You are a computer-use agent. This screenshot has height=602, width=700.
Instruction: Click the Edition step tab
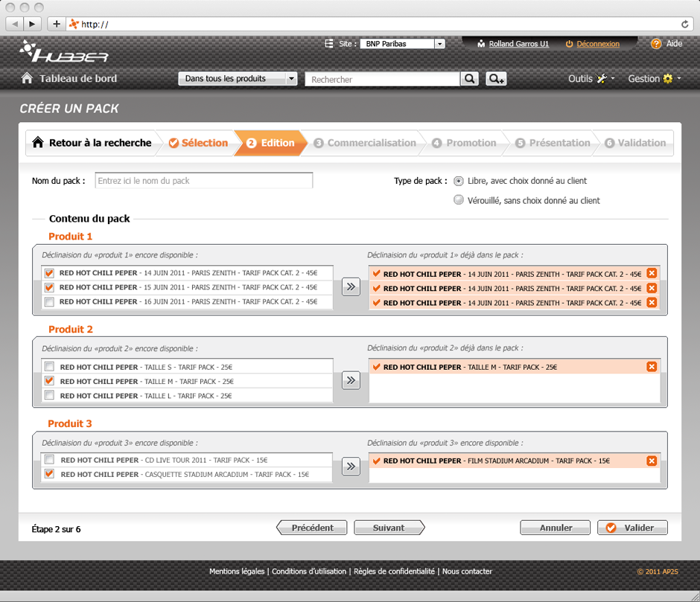coord(270,143)
